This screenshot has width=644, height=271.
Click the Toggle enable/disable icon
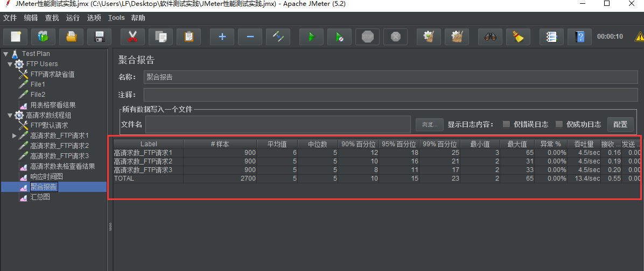[278, 37]
